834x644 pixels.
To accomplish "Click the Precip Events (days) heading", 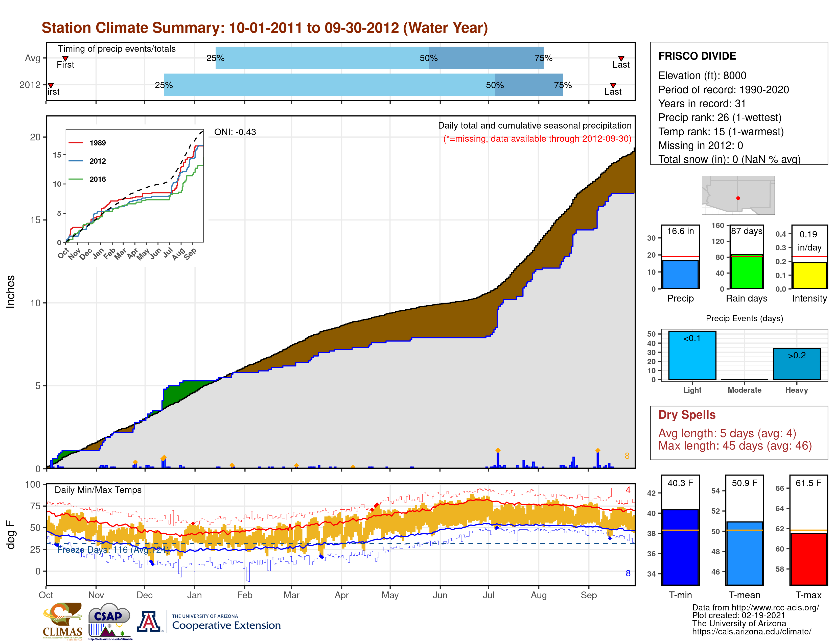I will point(744,318).
